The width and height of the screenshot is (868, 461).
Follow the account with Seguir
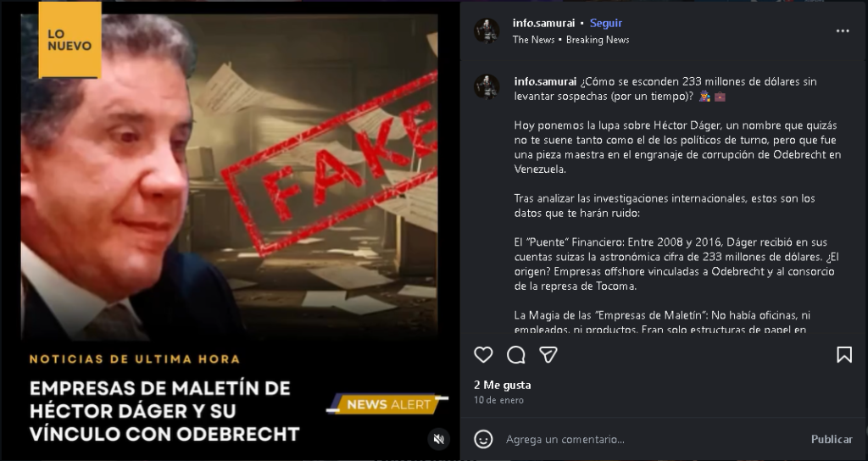click(605, 23)
